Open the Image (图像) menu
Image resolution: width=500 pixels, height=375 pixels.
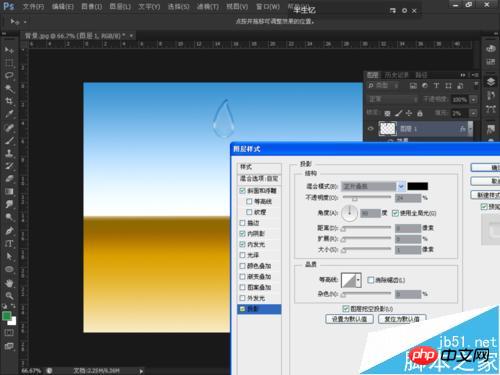point(91,7)
